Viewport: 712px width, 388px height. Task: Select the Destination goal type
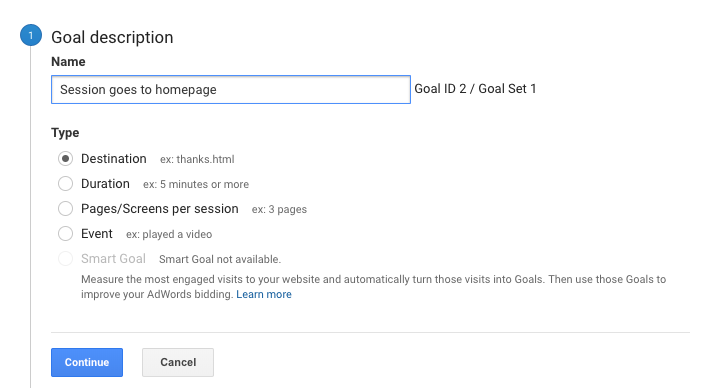(x=65, y=159)
